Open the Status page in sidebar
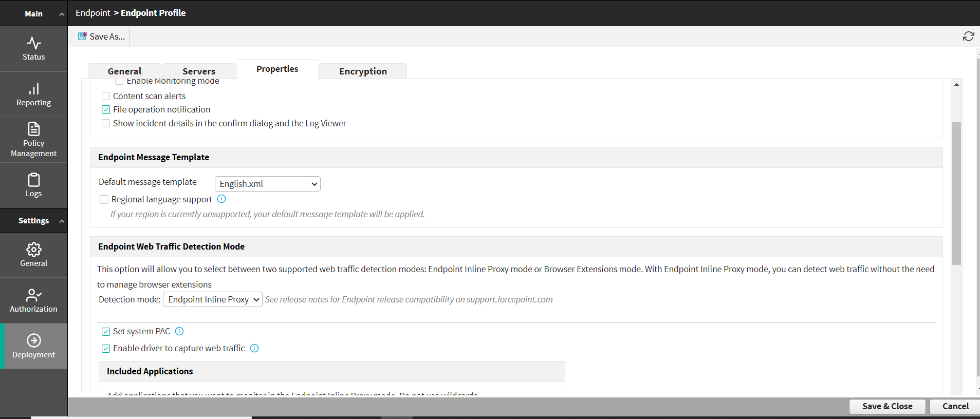 (x=33, y=49)
